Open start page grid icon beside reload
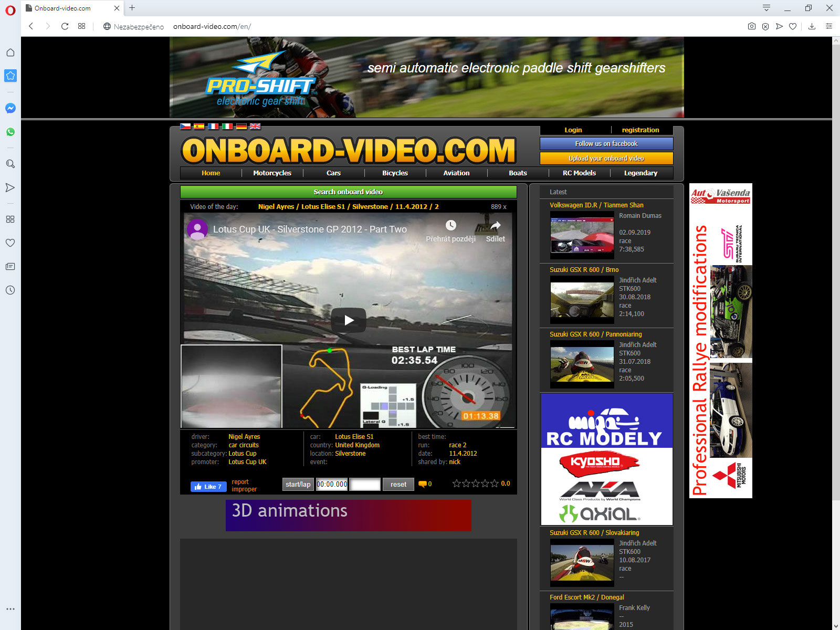This screenshot has width=840, height=630. point(81,26)
